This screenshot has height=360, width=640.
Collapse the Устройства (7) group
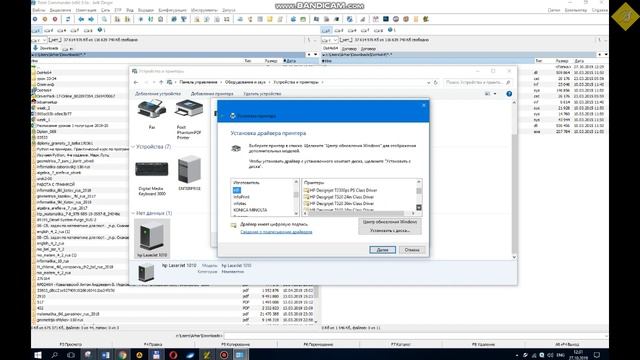click(133, 147)
